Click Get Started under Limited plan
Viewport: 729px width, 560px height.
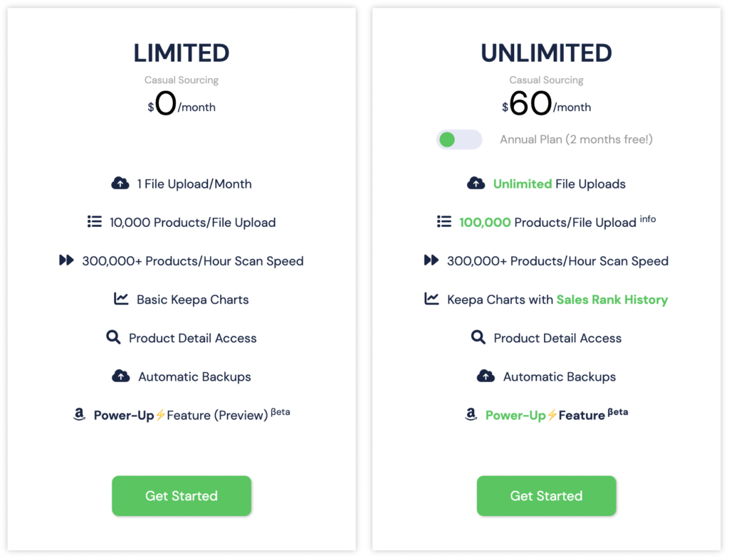[x=182, y=496]
